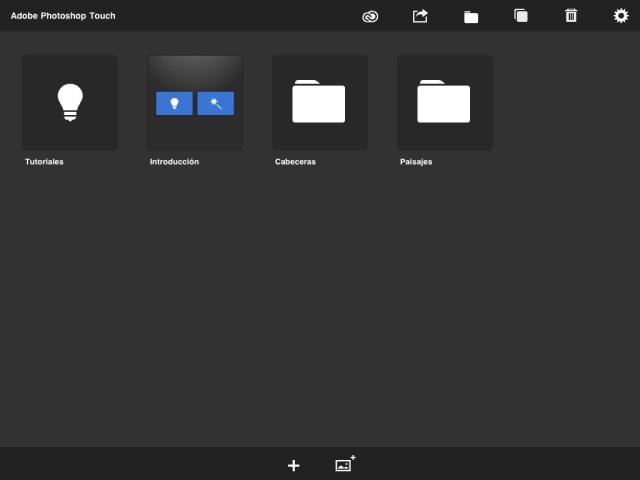Click the Introducción label text
The height and width of the screenshot is (480, 640).
click(174, 161)
